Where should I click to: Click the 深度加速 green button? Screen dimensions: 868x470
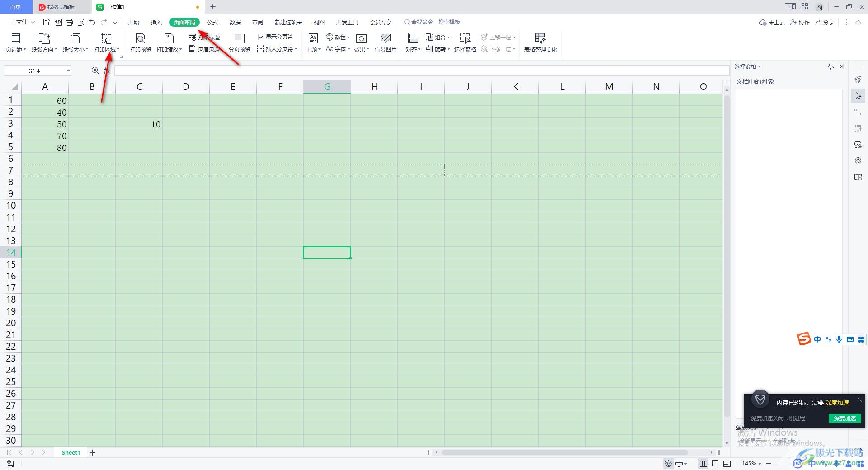click(x=844, y=418)
